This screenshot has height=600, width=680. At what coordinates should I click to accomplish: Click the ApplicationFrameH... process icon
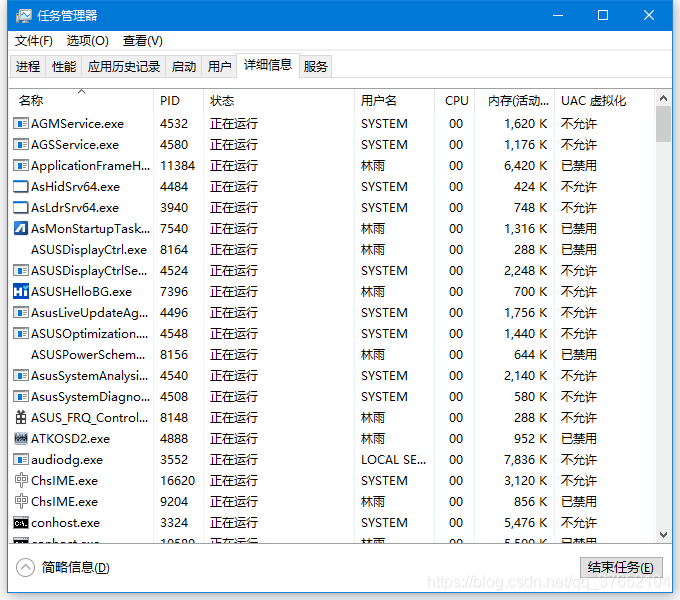pos(21,166)
